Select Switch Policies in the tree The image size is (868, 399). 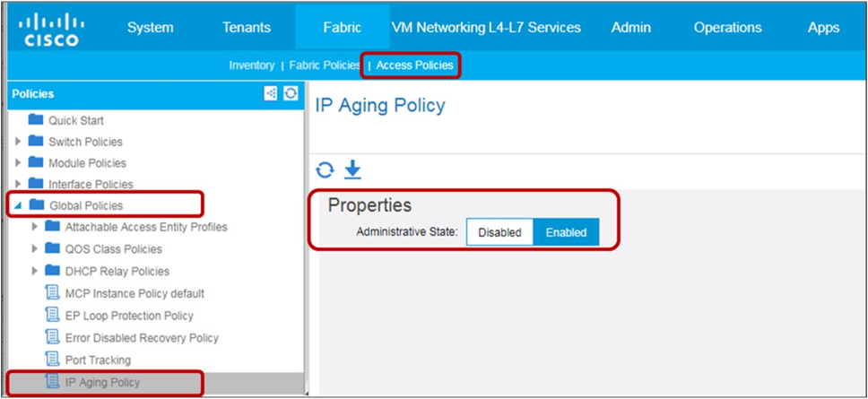[x=86, y=142]
